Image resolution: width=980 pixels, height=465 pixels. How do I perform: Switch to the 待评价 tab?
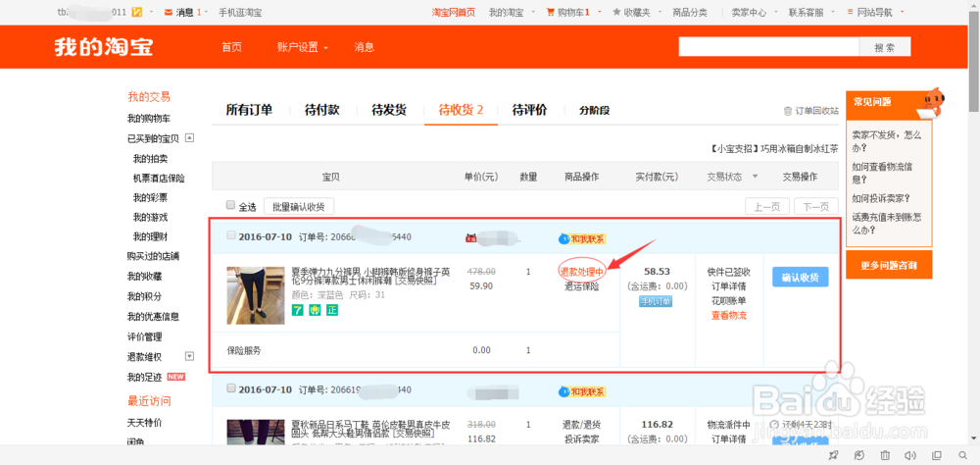(529, 110)
